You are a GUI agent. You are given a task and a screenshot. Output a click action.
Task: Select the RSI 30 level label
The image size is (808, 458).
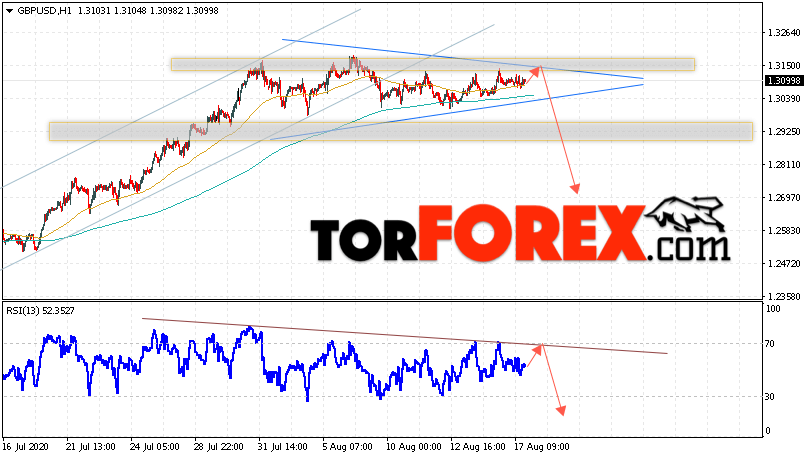(770, 397)
